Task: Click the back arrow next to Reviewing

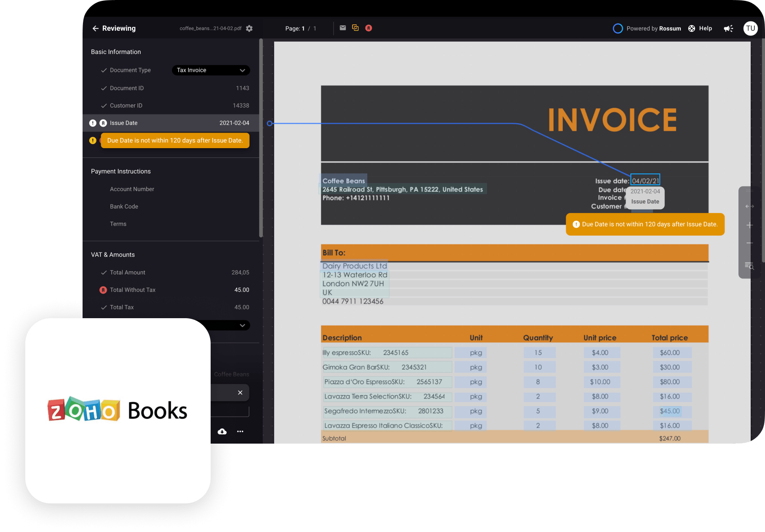Action: tap(95, 28)
